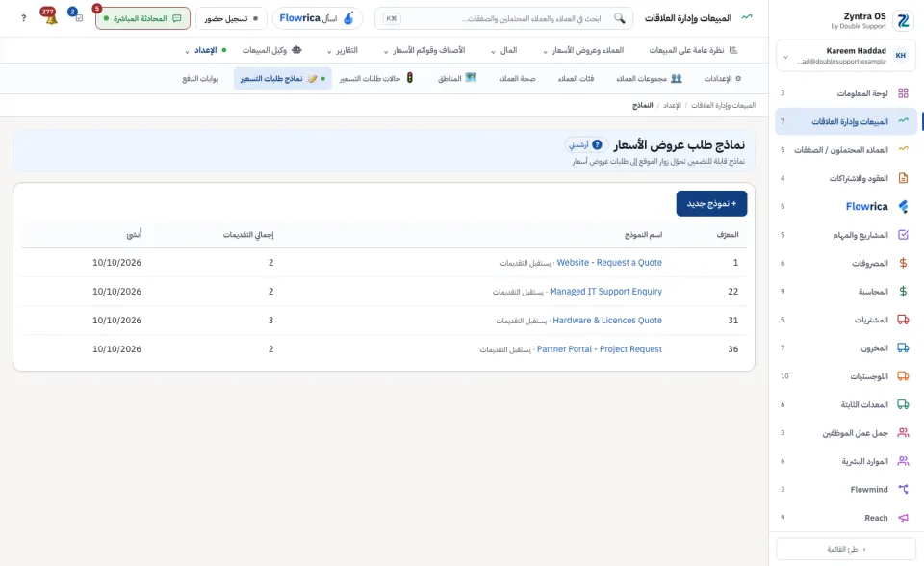Sort by Form Name column header

(644, 235)
